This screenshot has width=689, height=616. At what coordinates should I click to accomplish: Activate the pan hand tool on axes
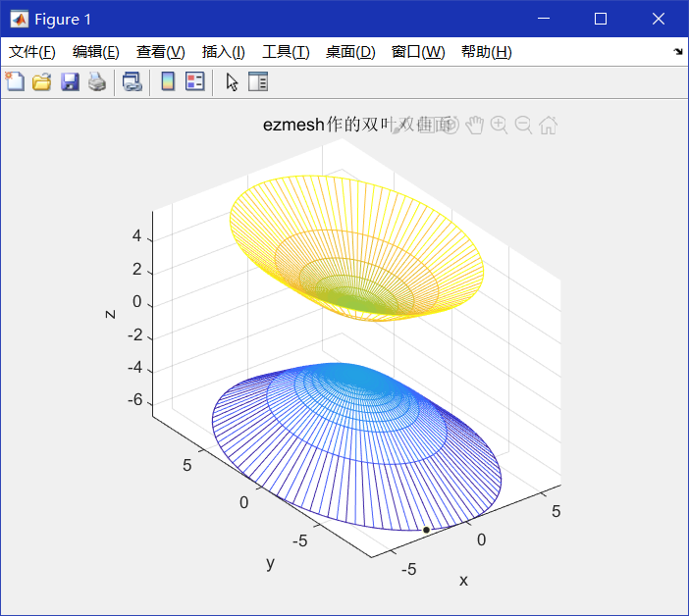pos(475,126)
